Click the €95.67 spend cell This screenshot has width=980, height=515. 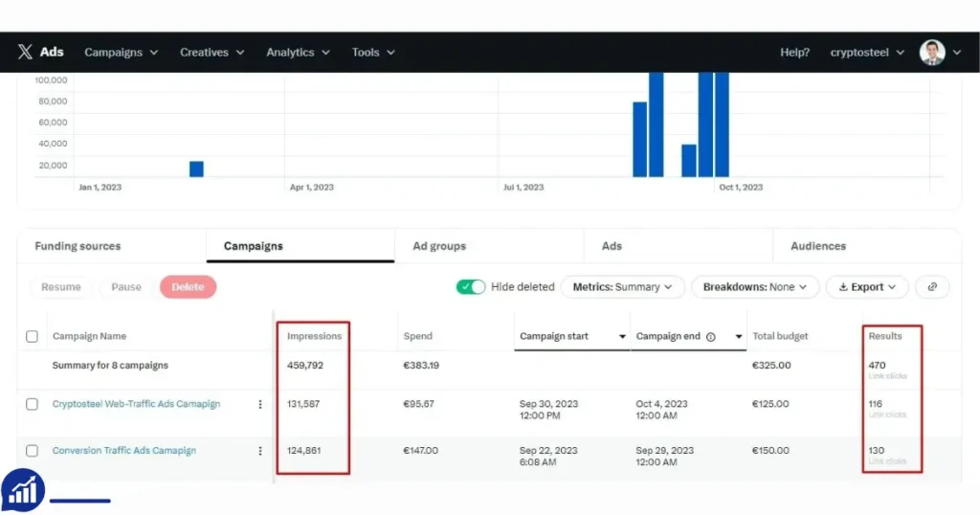(419, 404)
